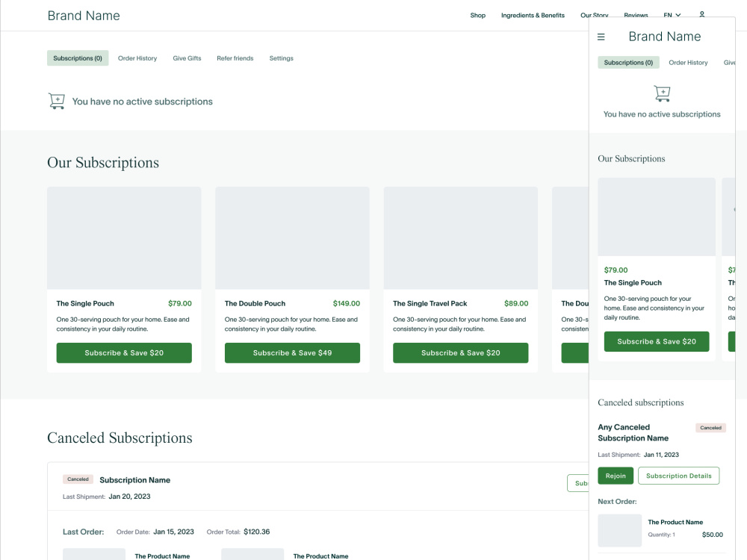Open the Shop menu item
Screen dimensions: 747x560
[x=478, y=15]
